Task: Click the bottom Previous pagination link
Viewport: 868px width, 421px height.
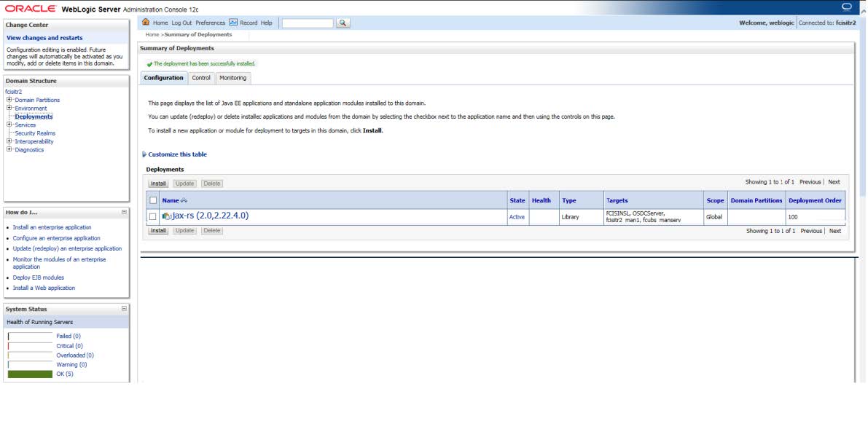Action: tap(811, 231)
